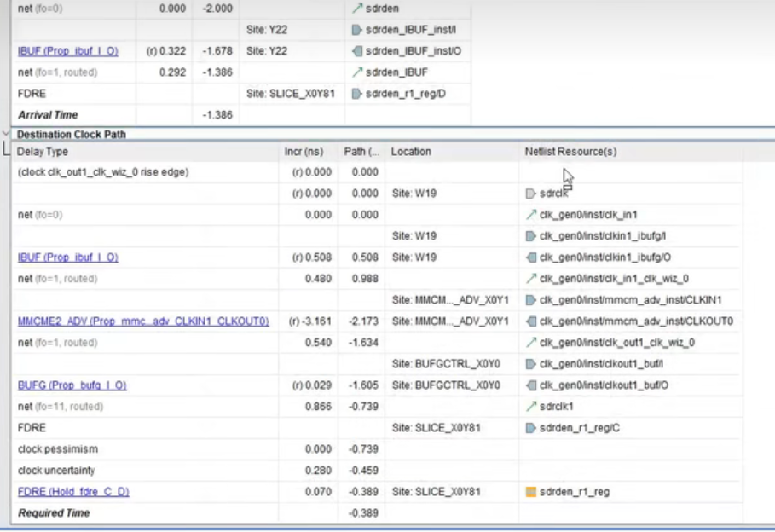Click the Site: SLICE_X0Y81 cell on the sdrden_r1_reg/D row
The image size is (775, 532).
pos(291,94)
